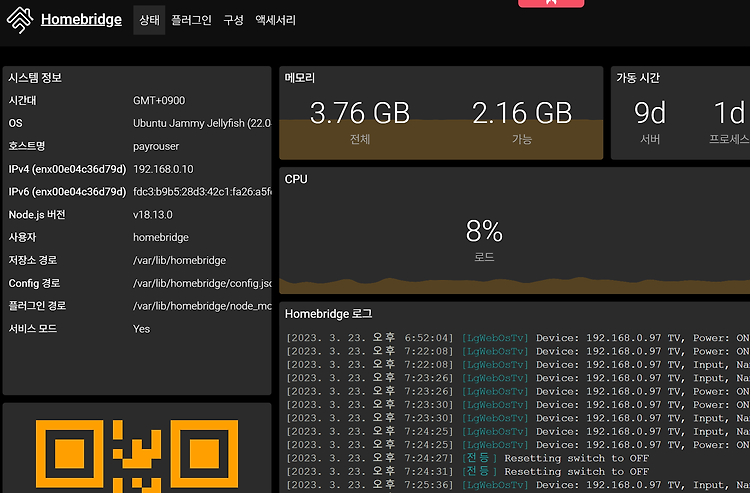This screenshot has height=493, width=750.
Task: Open the 플러그인 tab
Action: [x=191, y=20]
